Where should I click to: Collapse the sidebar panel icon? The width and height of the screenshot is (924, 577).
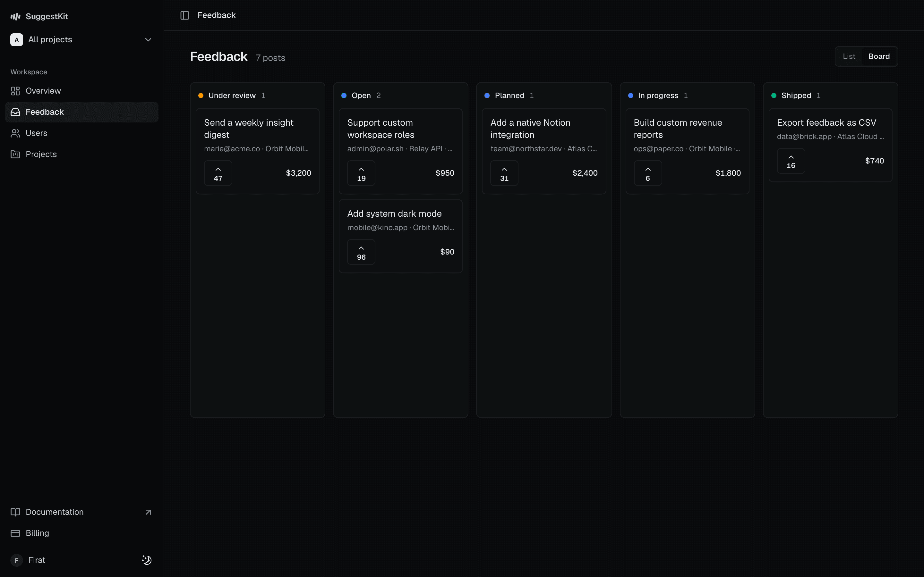[185, 15]
